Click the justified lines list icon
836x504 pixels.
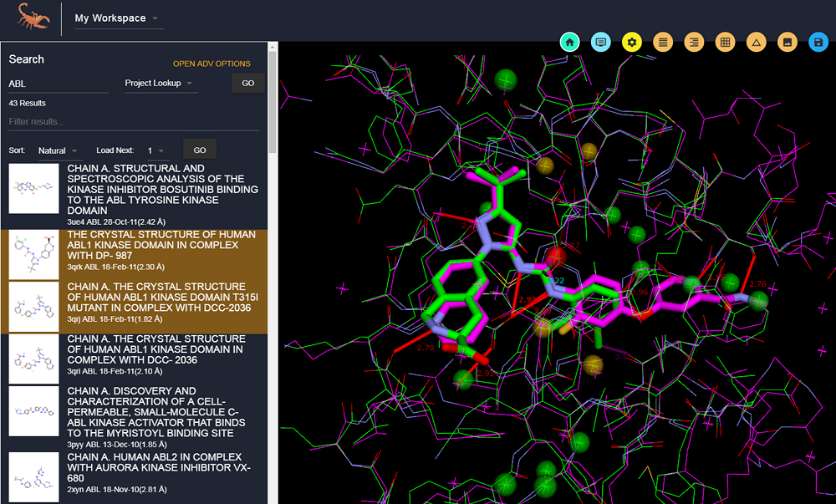tap(662, 42)
